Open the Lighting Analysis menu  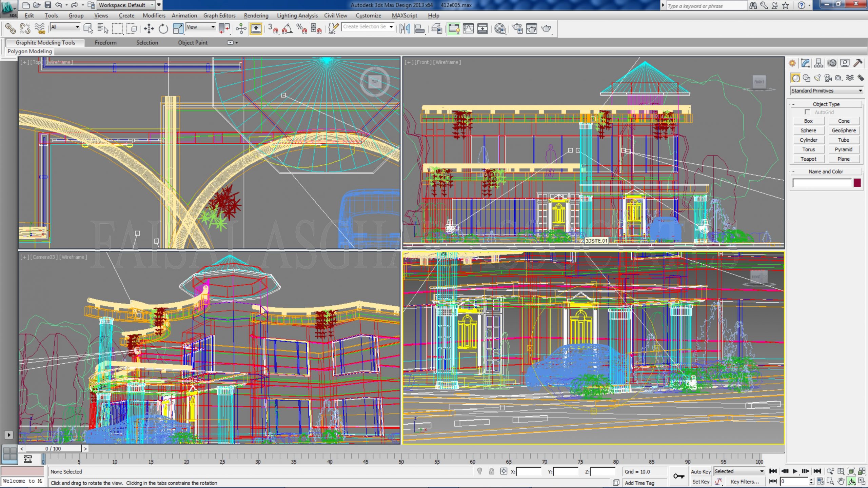(x=297, y=16)
